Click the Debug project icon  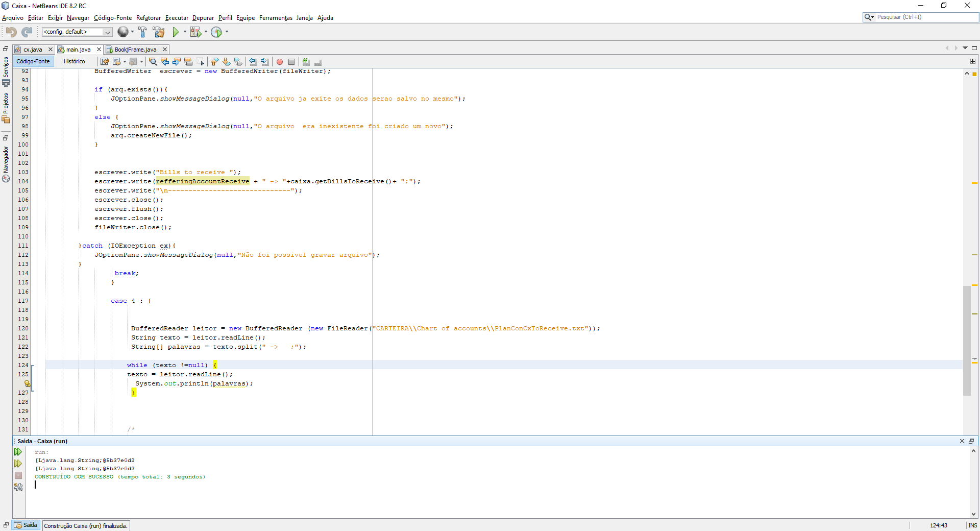[x=196, y=32]
